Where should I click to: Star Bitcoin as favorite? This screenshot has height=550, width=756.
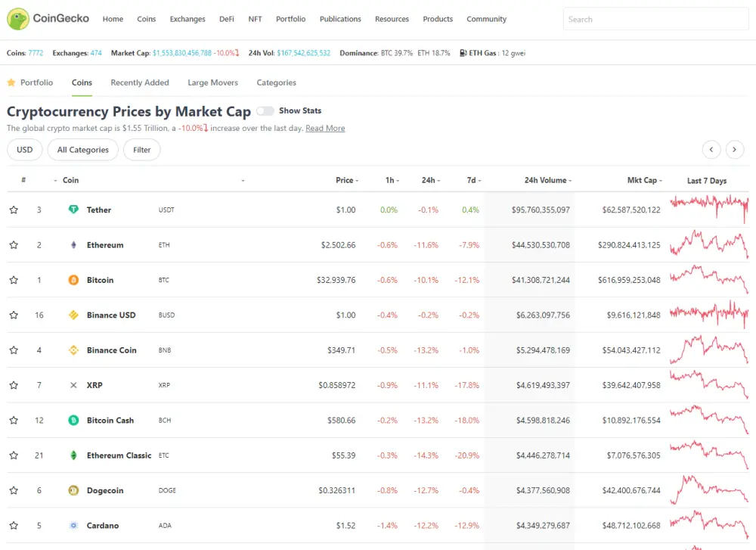point(14,280)
